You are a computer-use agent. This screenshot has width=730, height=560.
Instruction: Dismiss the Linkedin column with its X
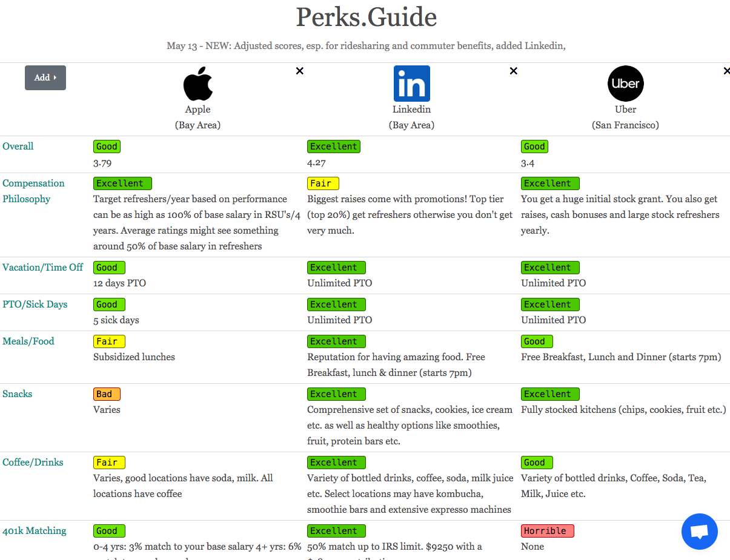pos(513,71)
